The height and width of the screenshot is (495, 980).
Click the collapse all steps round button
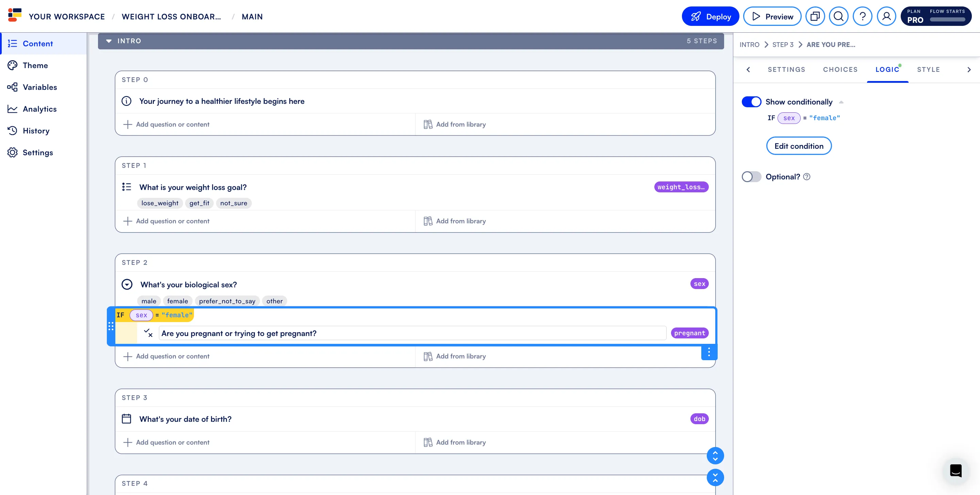pyautogui.click(x=715, y=477)
